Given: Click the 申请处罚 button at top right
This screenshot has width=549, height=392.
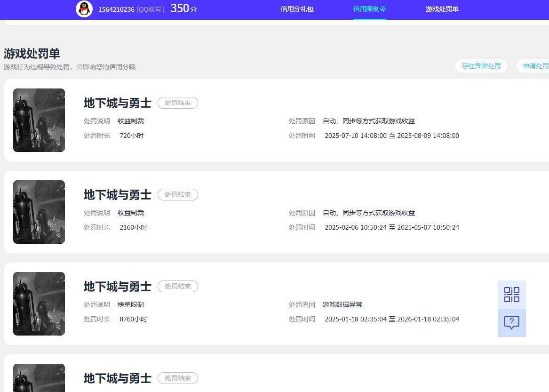Looking at the screenshot, I should (x=536, y=66).
